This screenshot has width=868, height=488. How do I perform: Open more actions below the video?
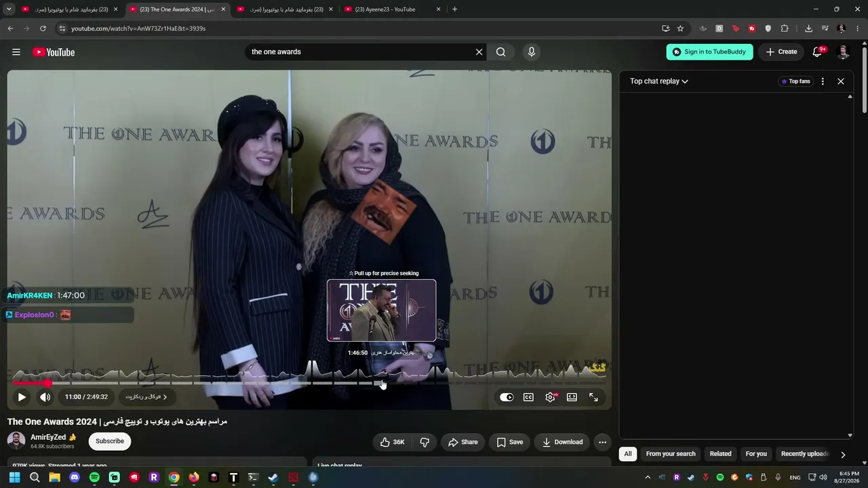(602, 442)
